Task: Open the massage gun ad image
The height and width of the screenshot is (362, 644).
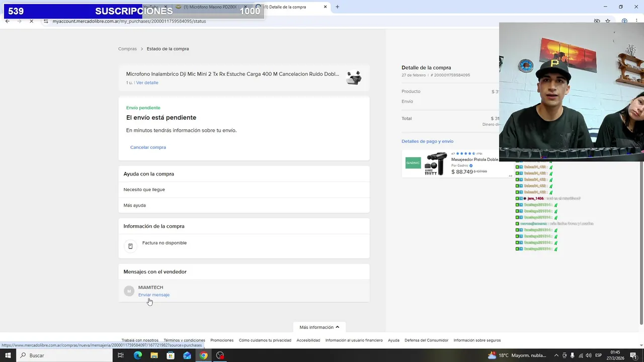Action: (x=435, y=164)
